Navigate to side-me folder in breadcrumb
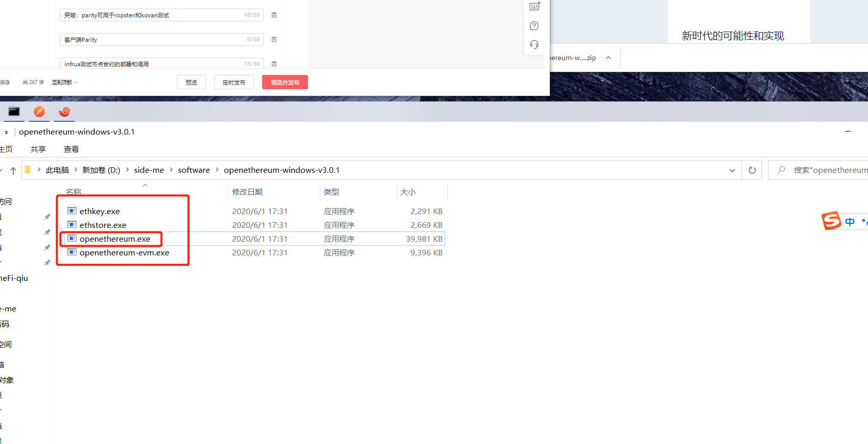This screenshot has width=868, height=444. 149,170
